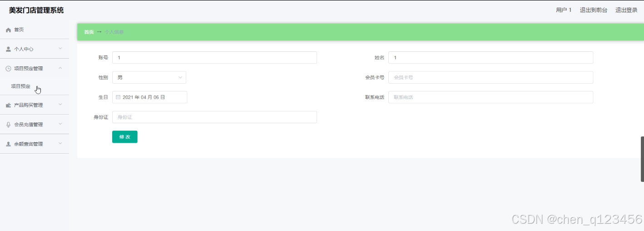Click 用户 1 in header
The width and height of the screenshot is (644, 231).
[564, 10]
